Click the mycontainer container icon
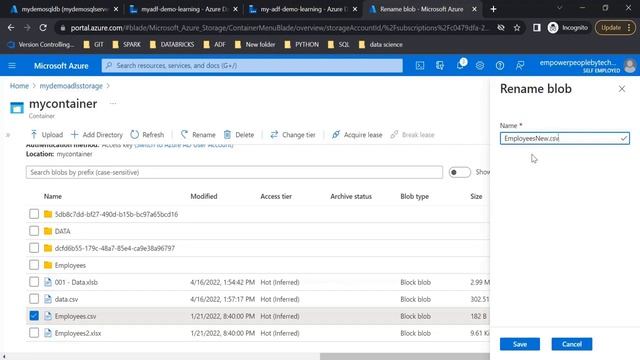Viewport: 640px width, 360px height. pyautogui.click(x=17, y=108)
